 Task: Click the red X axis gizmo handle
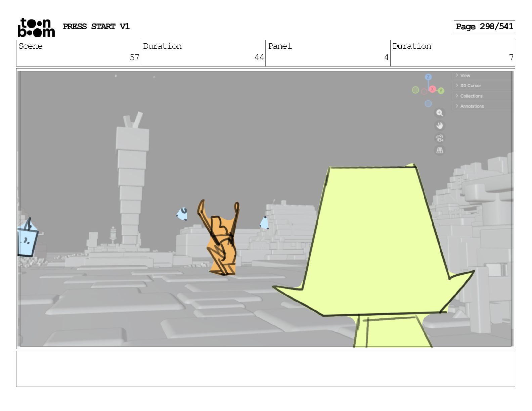pyautogui.click(x=433, y=89)
